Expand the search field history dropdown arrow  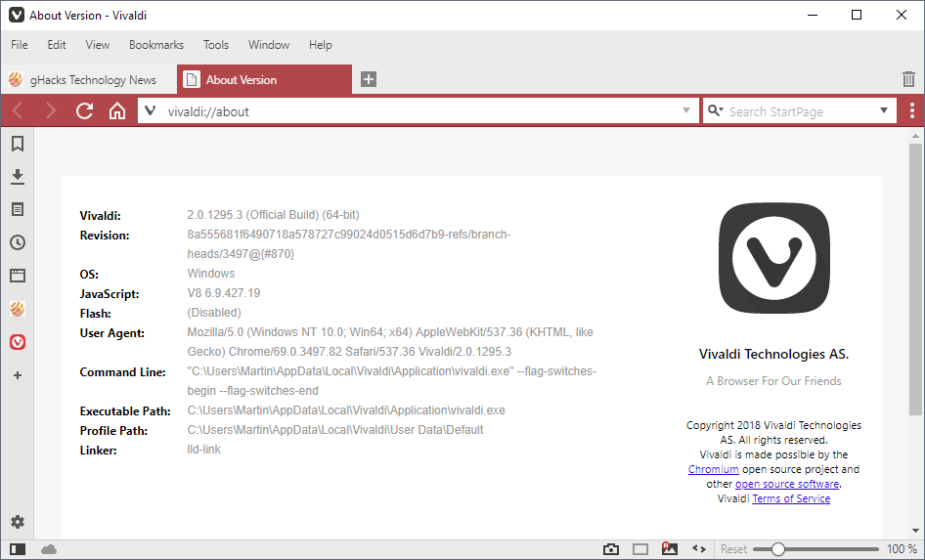884,110
